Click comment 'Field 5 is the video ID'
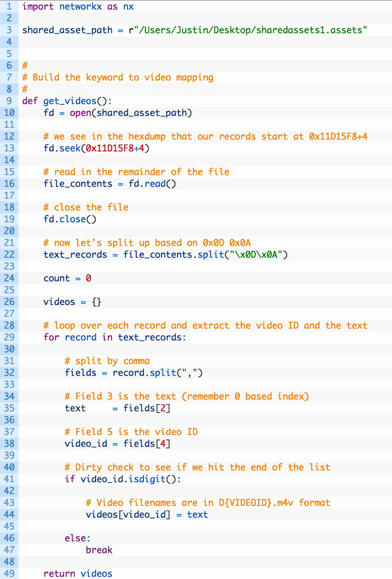392x579 pixels. point(131,432)
